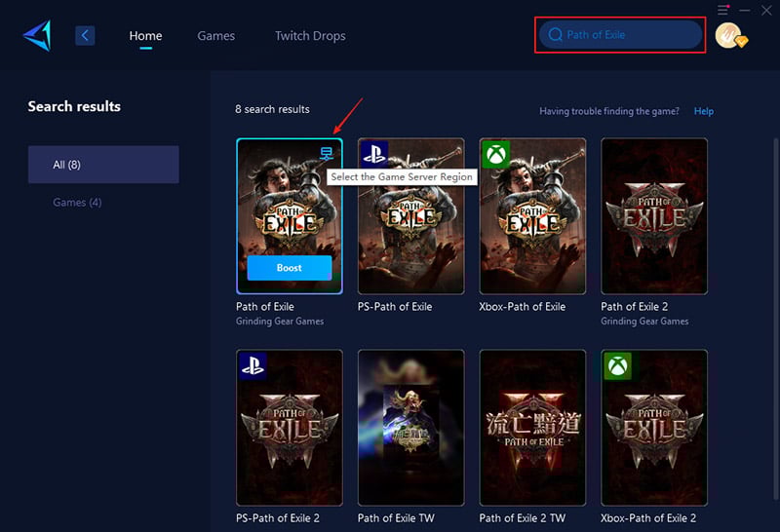780x532 pixels.
Task: Click the Xbox badge on Xbox-Path of Exile
Action: (x=496, y=155)
